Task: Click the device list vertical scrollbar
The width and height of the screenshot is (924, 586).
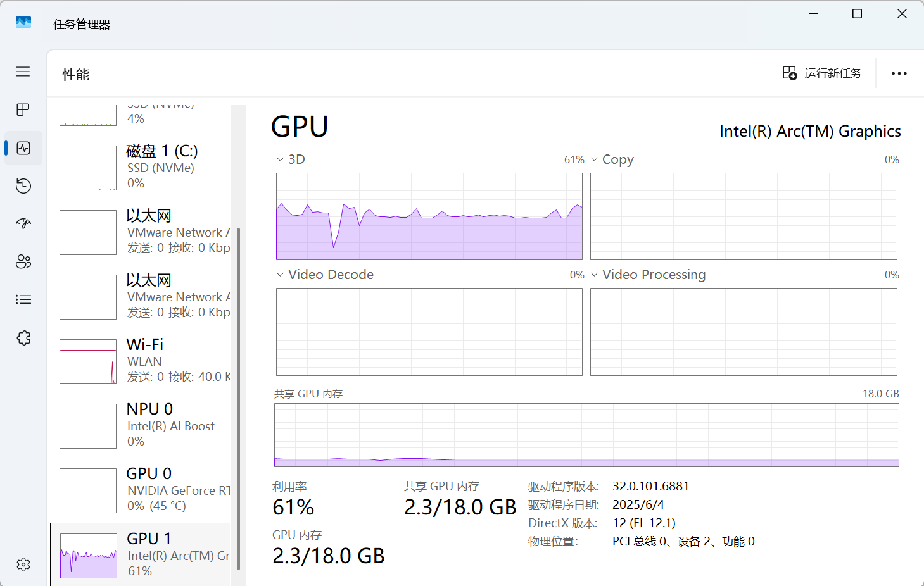Action: (x=238, y=399)
